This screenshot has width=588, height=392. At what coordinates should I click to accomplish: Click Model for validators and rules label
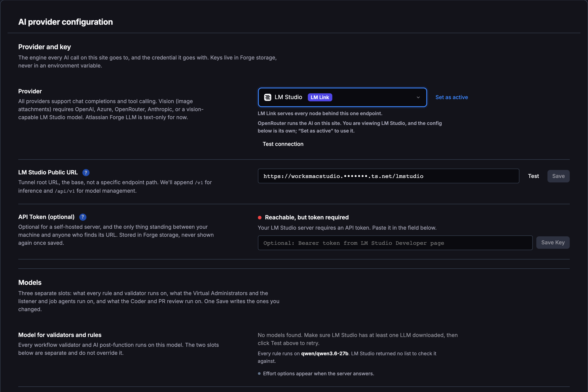[x=60, y=335]
